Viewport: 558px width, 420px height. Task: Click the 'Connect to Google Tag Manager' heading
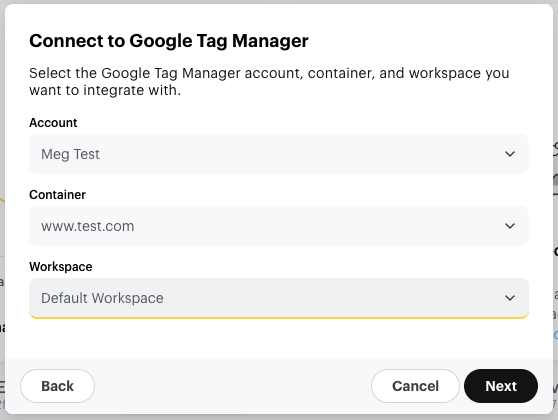click(x=169, y=41)
